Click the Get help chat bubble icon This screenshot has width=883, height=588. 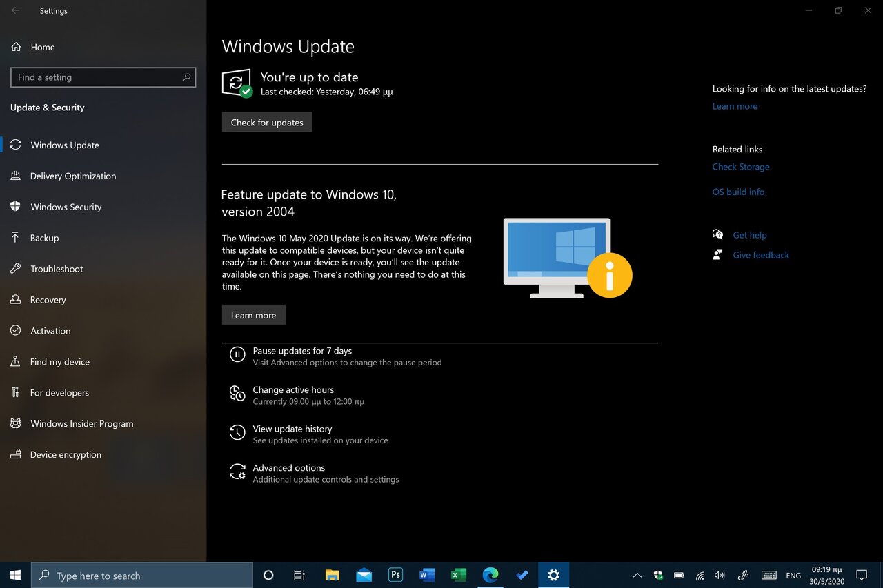[x=718, y=234]
